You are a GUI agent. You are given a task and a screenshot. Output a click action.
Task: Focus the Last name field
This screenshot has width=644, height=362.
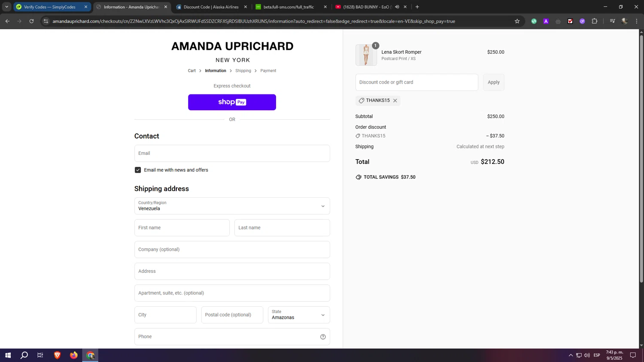[282, 228]
